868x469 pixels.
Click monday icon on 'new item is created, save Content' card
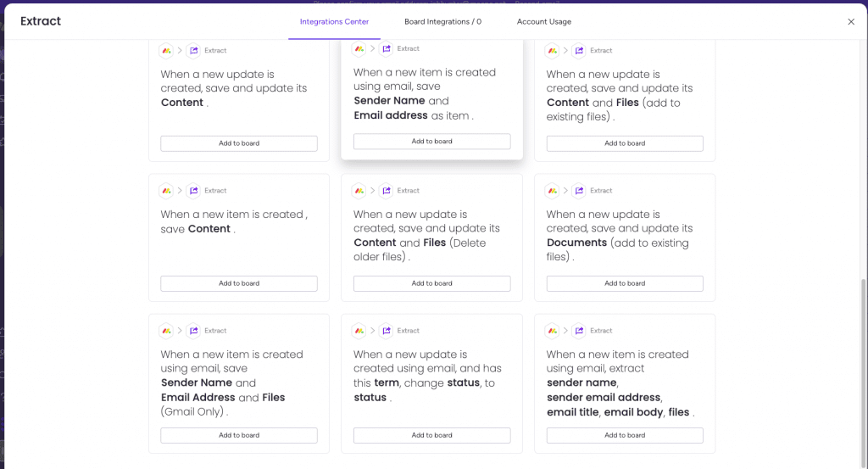tap(167, 191)
